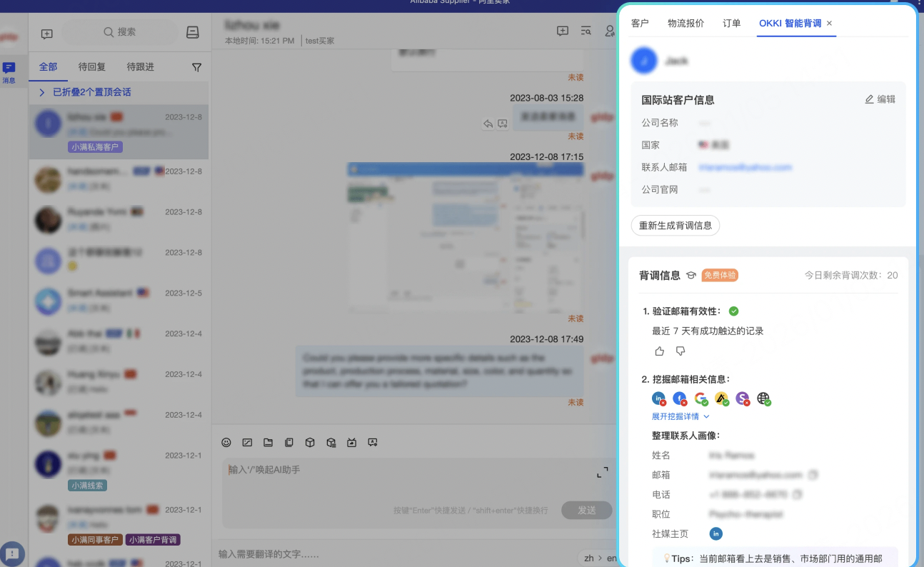Click the 搜索 search field
This screenshot has width=924, height=567.
click(120, 32)
